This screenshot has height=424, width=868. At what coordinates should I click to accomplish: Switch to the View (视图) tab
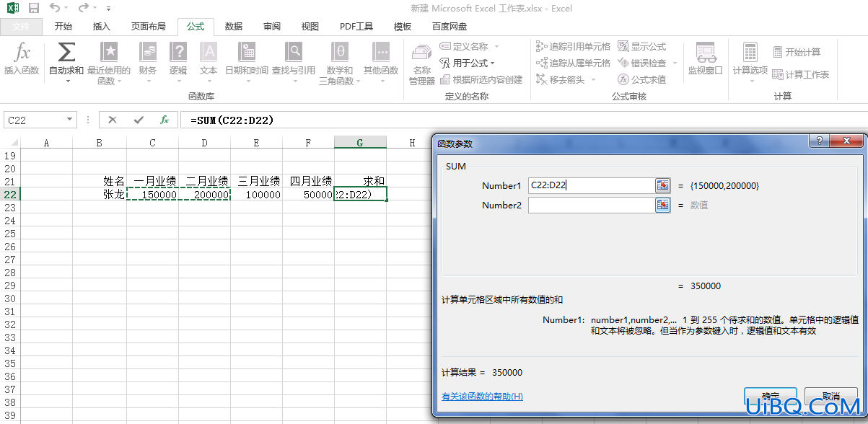click(x=310, y=27)
